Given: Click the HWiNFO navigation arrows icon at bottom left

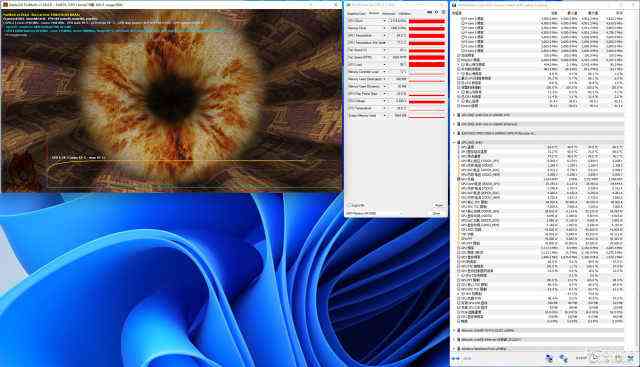Looking at the screenshot, I should pos(456,358).
